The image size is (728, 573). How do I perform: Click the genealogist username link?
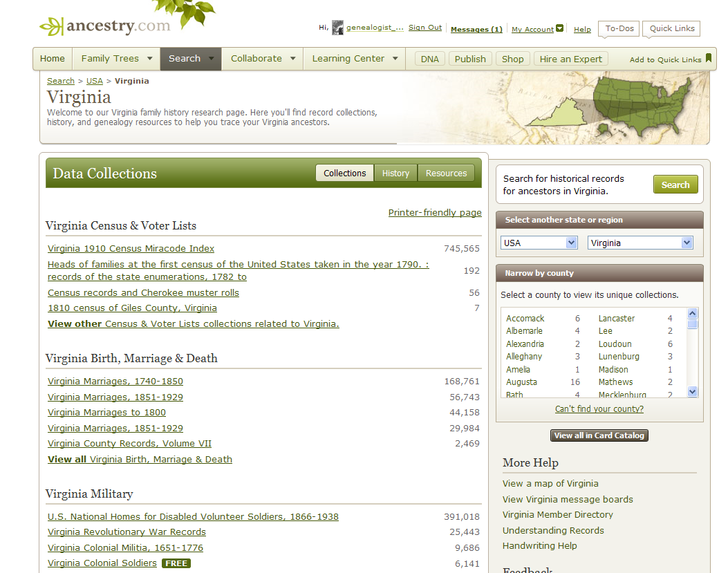click(x=374, y=28)
